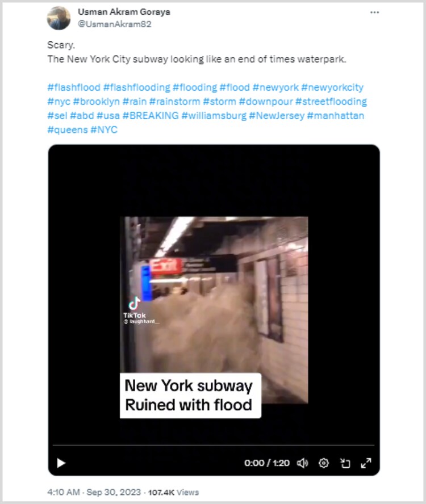Click the 107.4K Views count

click(173, 492)
